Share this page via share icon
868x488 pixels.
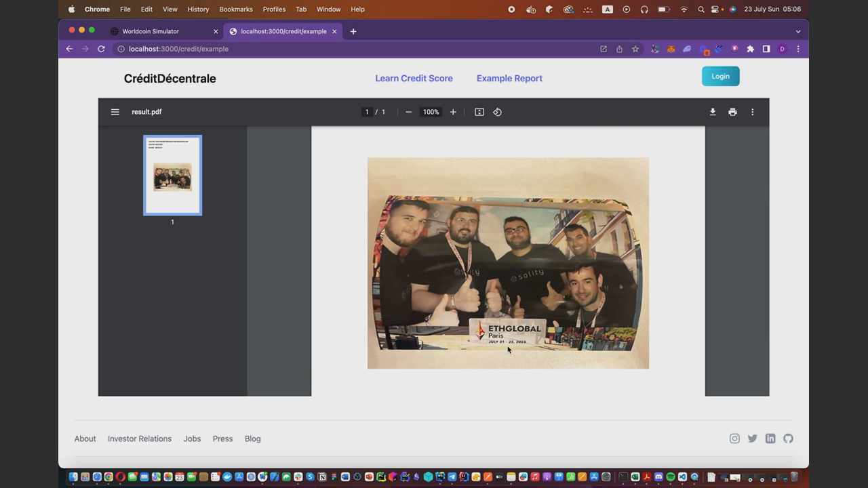619,49
